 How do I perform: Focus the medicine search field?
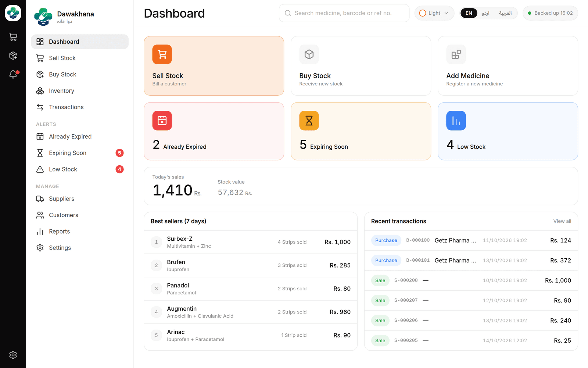click(x=344, y=13)
